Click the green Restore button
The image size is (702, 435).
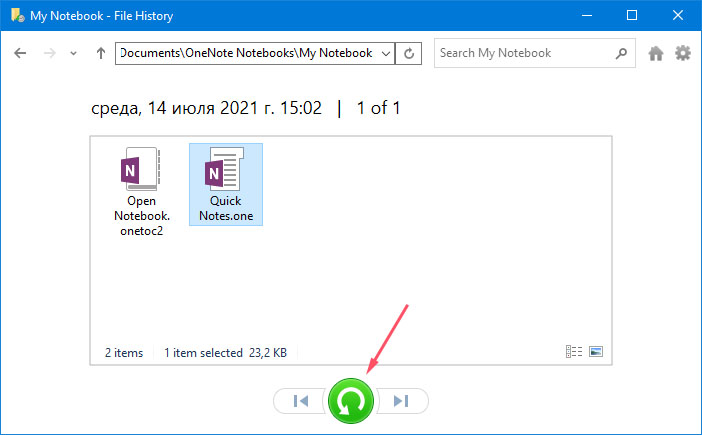click(x=351, y=401)
